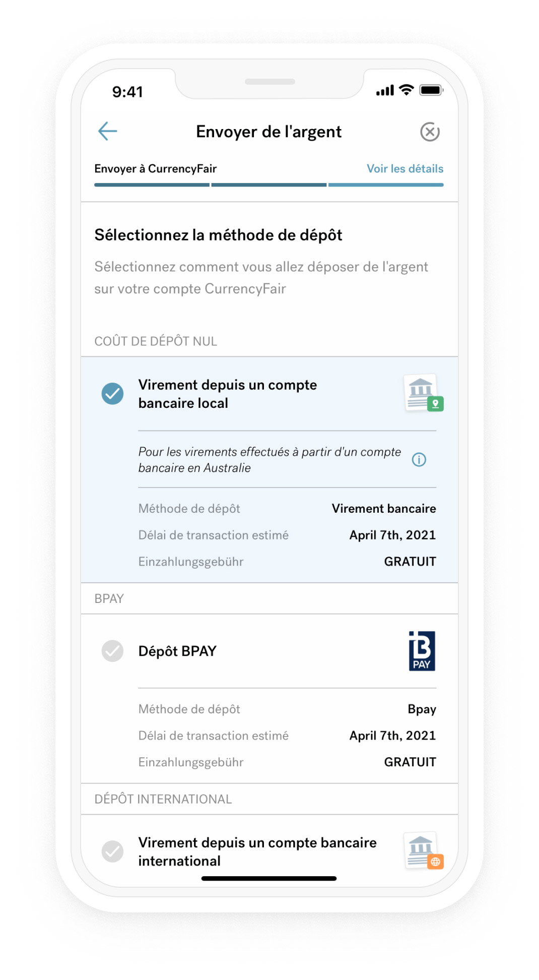This screenshot has height=980, width=539.
Task: Expand the BPAY section header
Action: pos(109,598)
